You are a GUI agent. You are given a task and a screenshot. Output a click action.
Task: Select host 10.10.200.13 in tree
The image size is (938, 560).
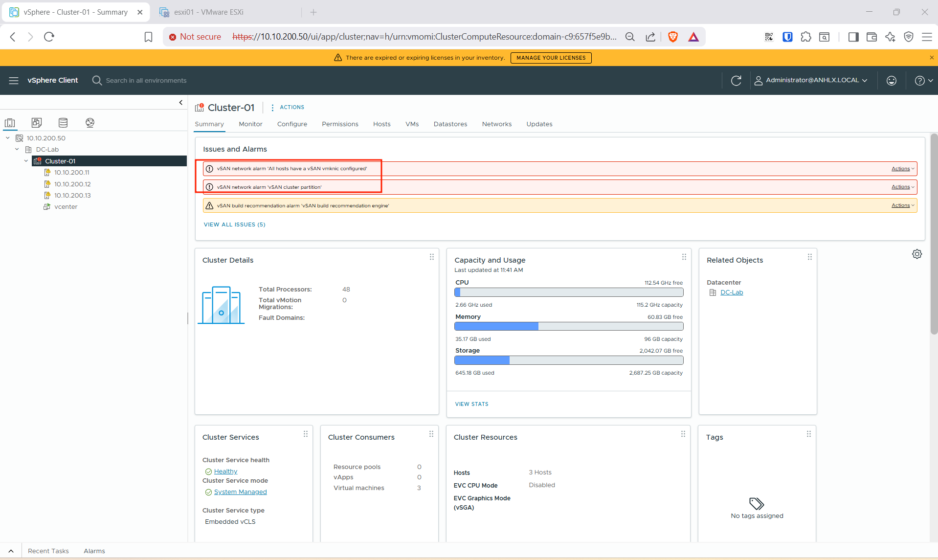click(x=72, y=195)
